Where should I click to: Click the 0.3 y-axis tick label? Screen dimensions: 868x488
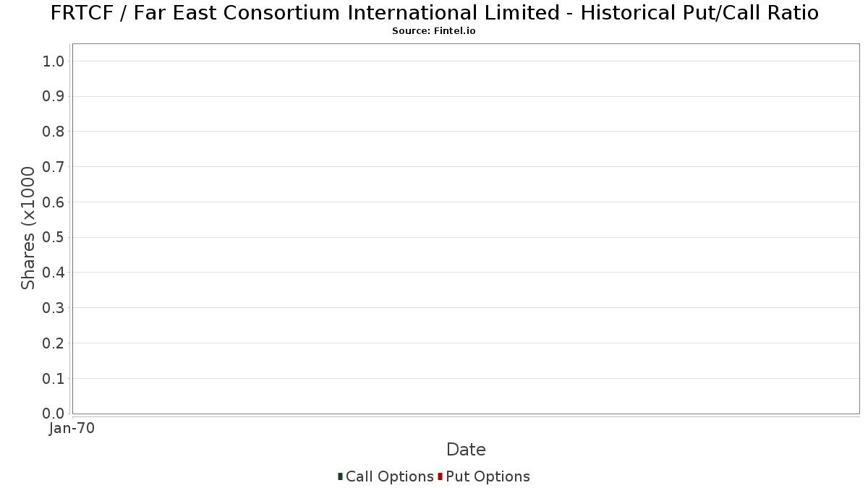[x=54, y=308]
